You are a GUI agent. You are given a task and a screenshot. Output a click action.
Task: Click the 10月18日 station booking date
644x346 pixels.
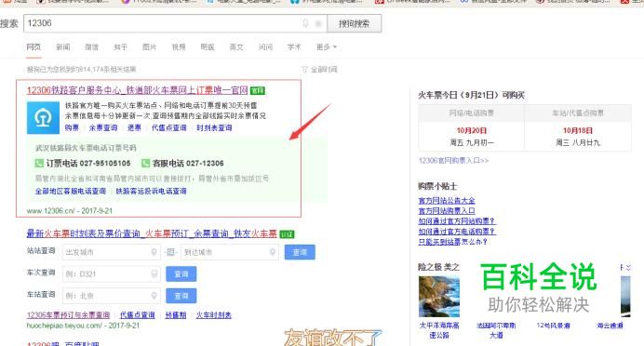(578, 130)
